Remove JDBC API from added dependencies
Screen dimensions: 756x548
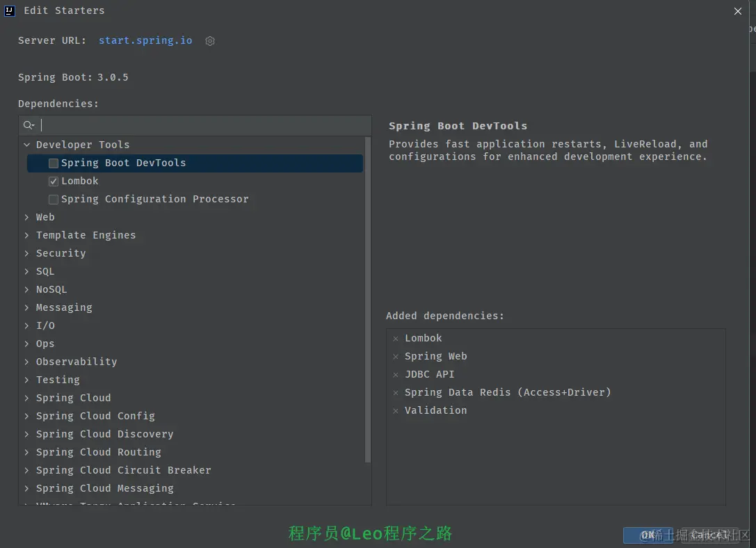[395, 375]
